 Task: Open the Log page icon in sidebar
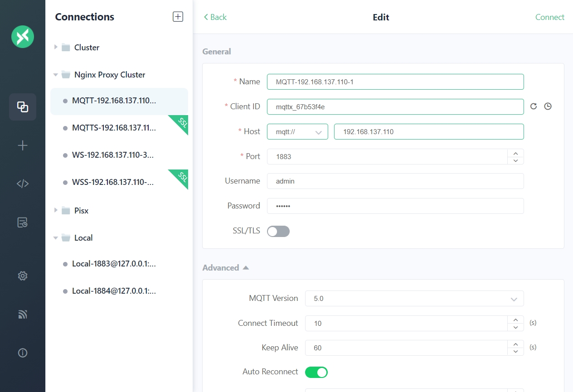tap(23, 223)
